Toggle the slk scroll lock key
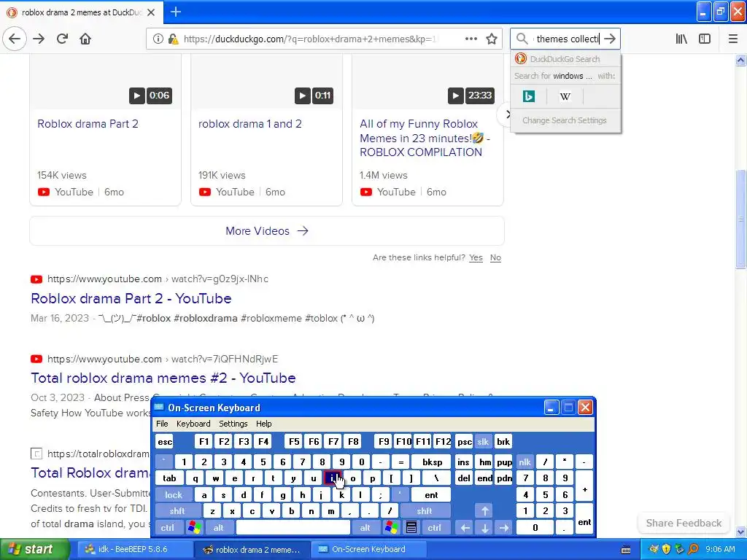 tap(483, 442)
